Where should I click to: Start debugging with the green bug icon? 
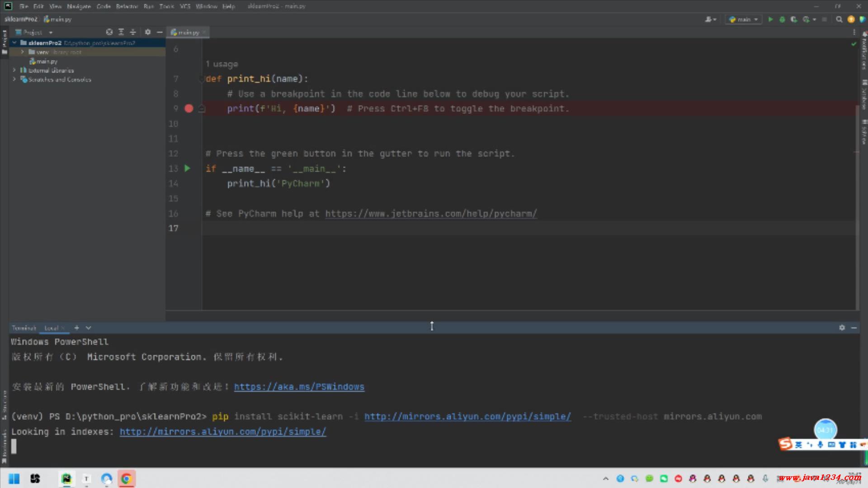[x=782, y=19]
